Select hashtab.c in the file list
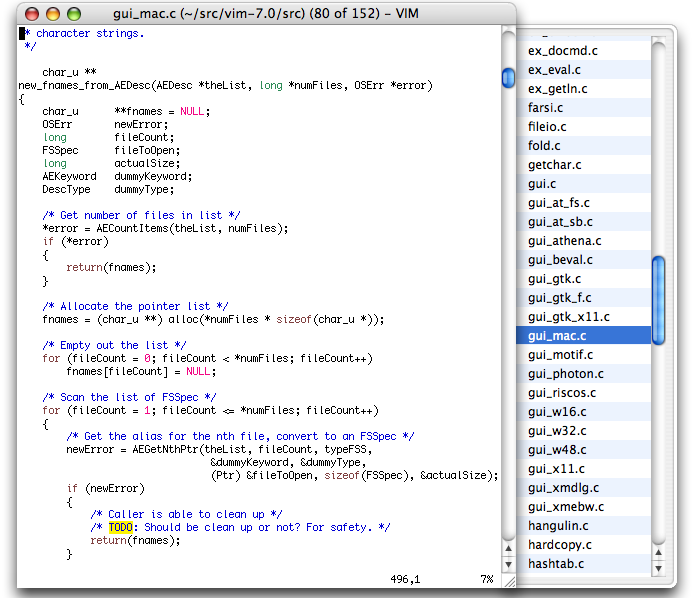Image resolution: width=699 pixels, height=598 pixels. click(x=583, y=564)
